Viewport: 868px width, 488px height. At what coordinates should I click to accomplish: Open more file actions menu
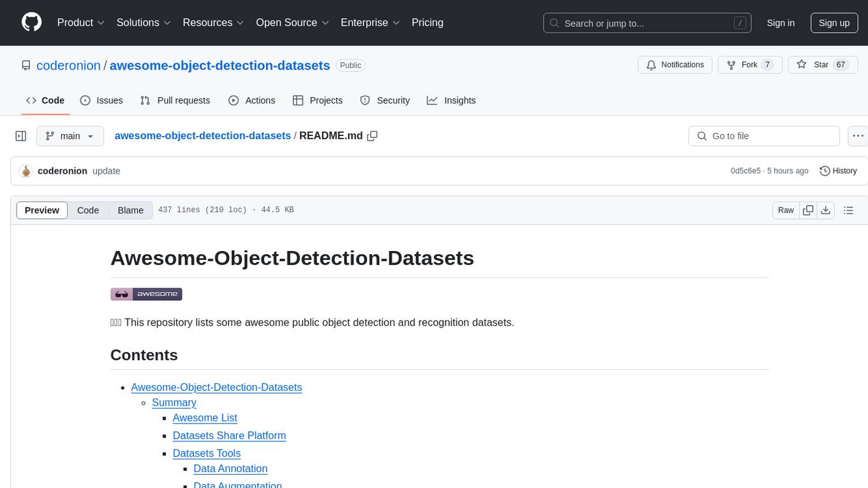[858, 136]
